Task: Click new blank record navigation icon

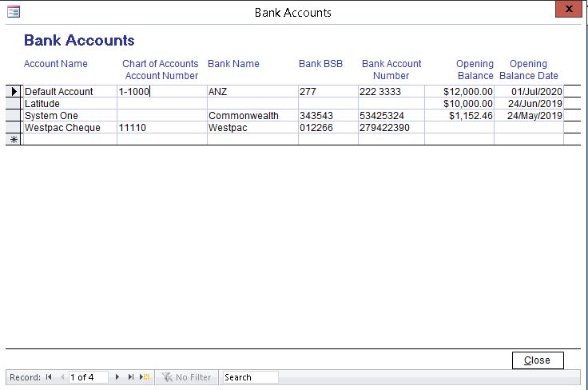Action: 145,377
